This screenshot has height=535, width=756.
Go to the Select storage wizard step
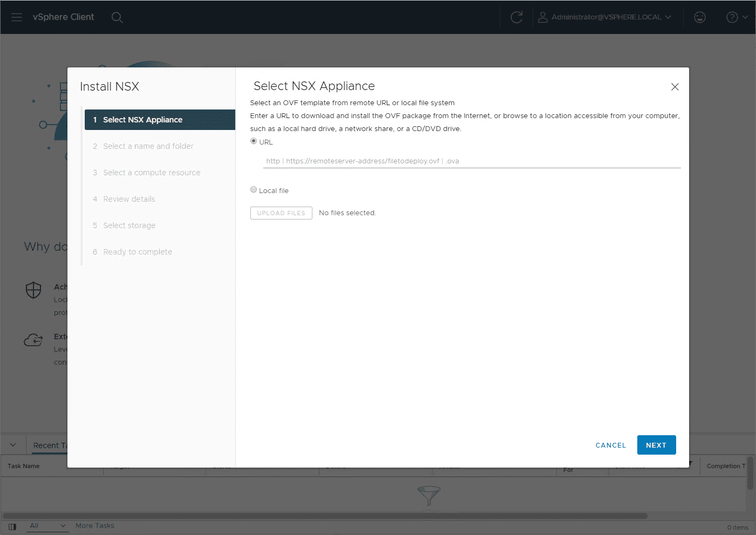(129, 225)
